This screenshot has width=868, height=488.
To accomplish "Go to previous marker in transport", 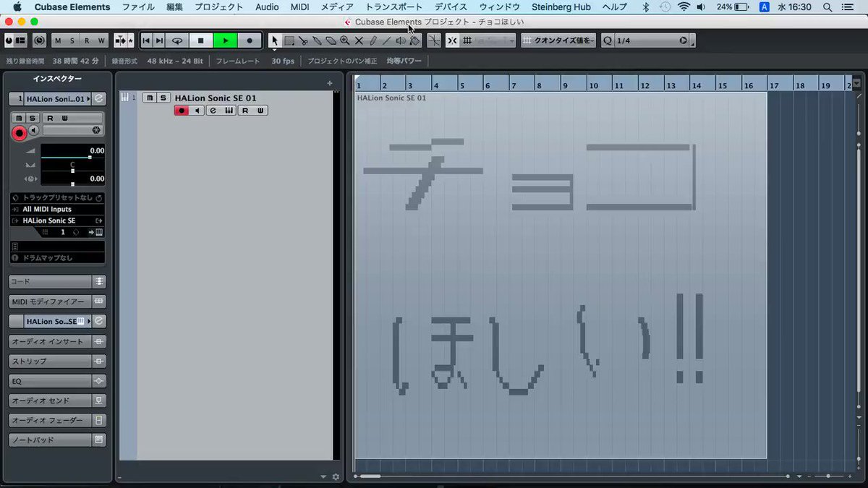I will pyautogui.click(x=146, y=41).
